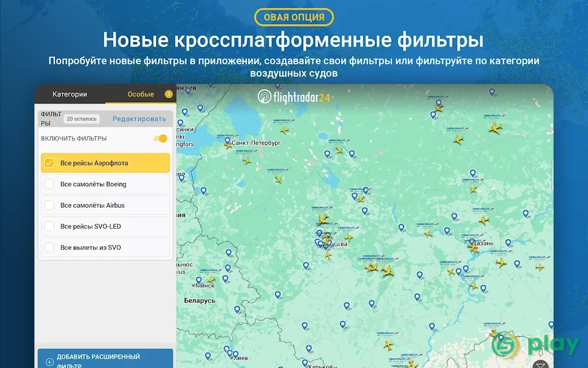Click the Все рейсы Аэрофлота row text

coord(94,163)
